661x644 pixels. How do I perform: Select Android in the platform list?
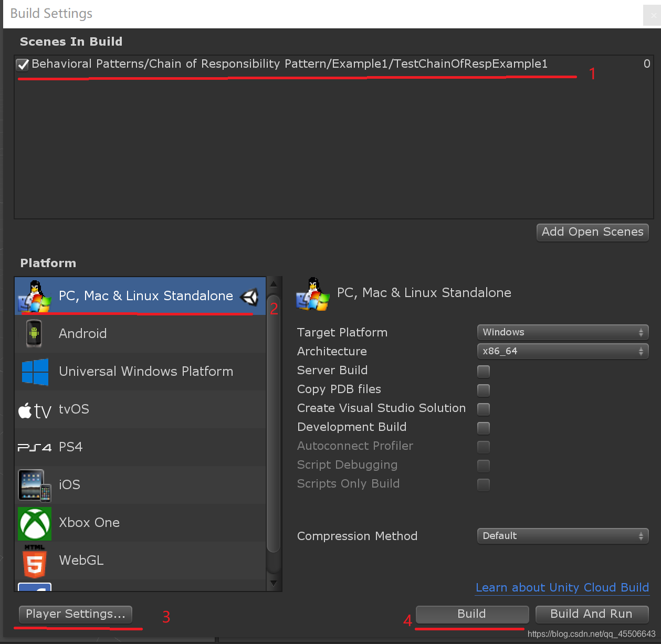[x=140, y=334]
